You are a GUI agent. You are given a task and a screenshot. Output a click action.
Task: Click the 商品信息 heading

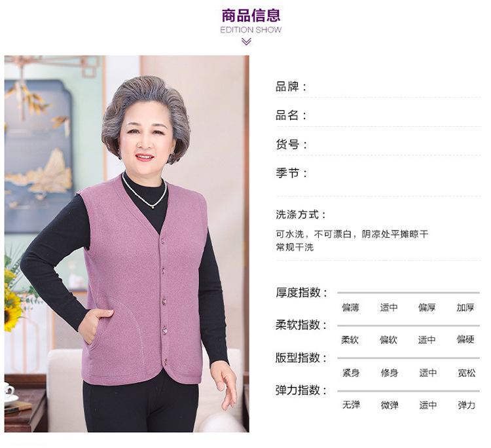pos(251,15)
